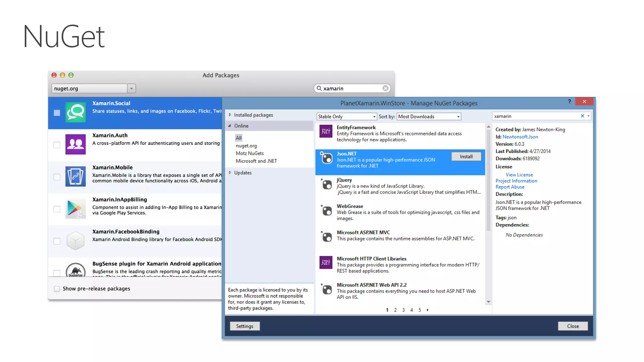Enable Show pre-release packages checkbox

57,289
